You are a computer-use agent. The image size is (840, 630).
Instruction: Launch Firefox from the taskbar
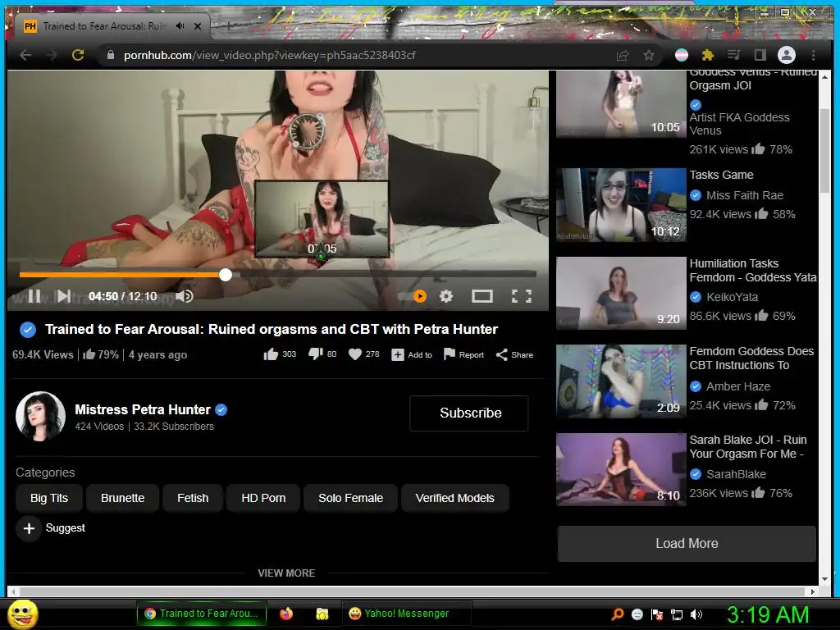coord(286,614)
